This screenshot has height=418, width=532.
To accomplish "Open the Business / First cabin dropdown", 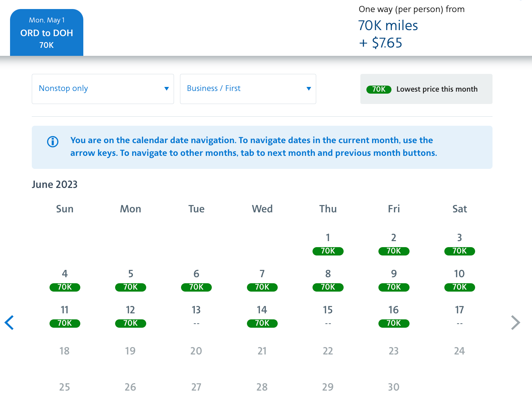I will click(x=248, y=89).
